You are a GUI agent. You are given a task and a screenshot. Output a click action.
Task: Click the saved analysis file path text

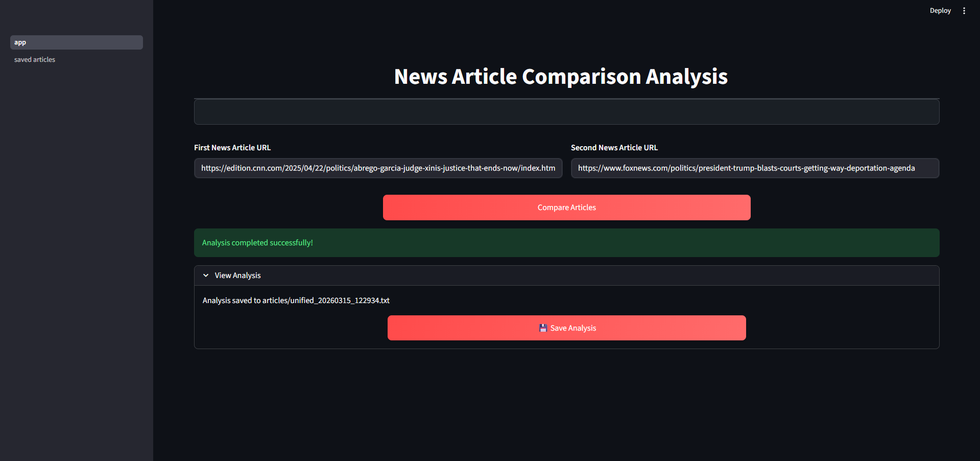pos(296,301)
